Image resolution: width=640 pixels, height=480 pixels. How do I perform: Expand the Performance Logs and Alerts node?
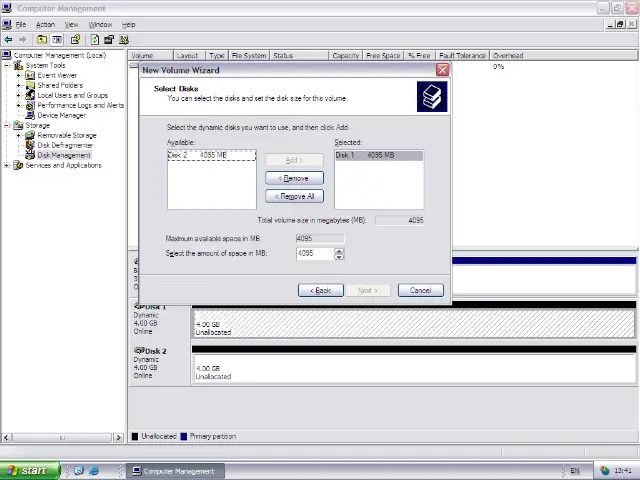[x=18, y=105]
